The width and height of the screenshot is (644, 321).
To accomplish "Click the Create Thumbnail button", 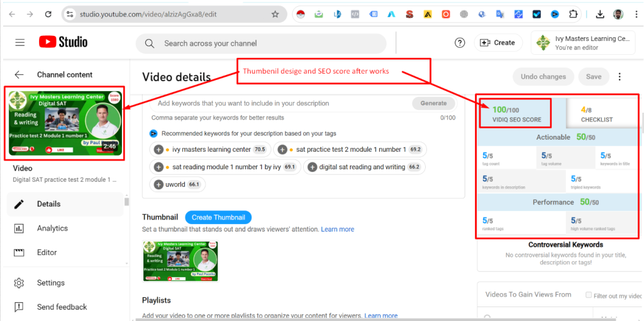I will tap(218, 217).
